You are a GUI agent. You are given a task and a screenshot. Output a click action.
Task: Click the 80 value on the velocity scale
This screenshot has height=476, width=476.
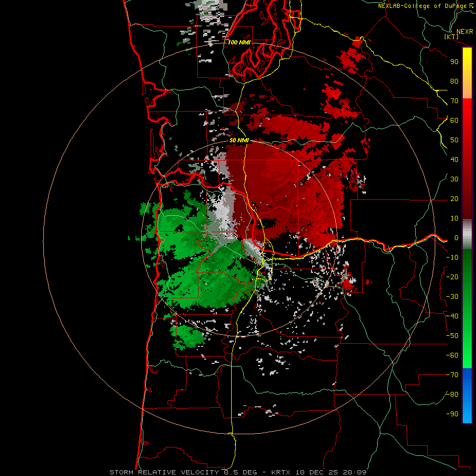pos(454,81)
